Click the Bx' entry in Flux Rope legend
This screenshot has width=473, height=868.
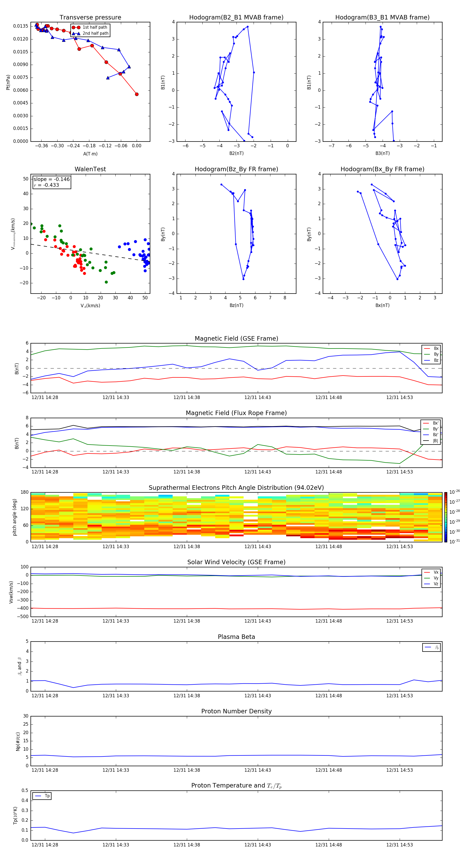(x=436, y=423)
